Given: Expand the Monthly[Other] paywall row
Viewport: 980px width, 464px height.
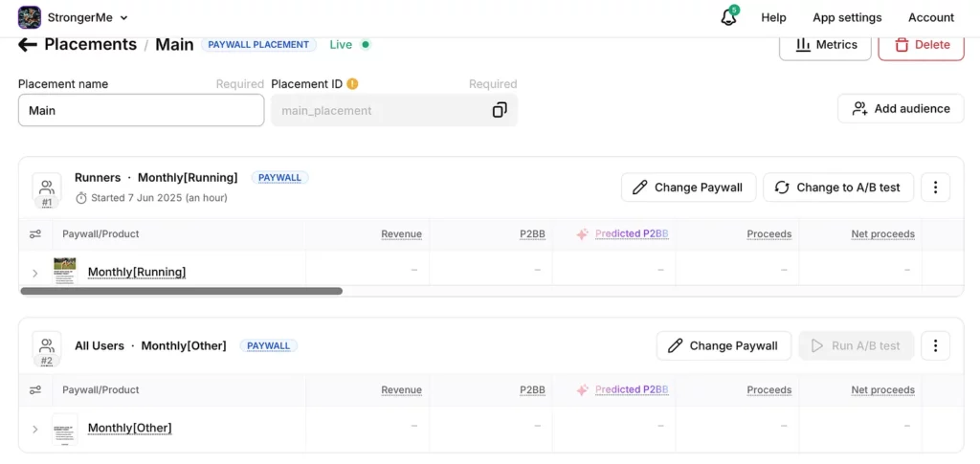Looking at the screenshot, I should click(35, 429).
